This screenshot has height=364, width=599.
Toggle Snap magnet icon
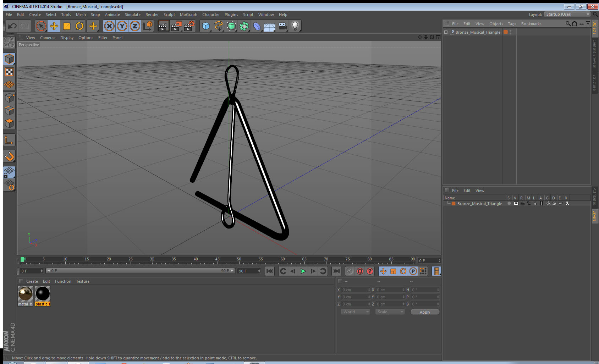click(x=9, y=156)
